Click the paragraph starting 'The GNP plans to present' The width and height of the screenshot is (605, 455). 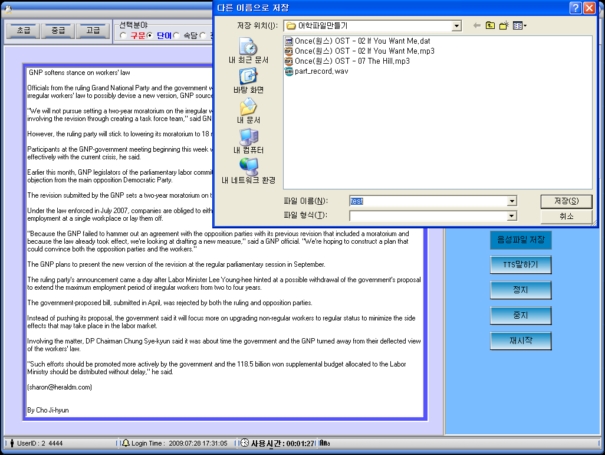(176, 264)
